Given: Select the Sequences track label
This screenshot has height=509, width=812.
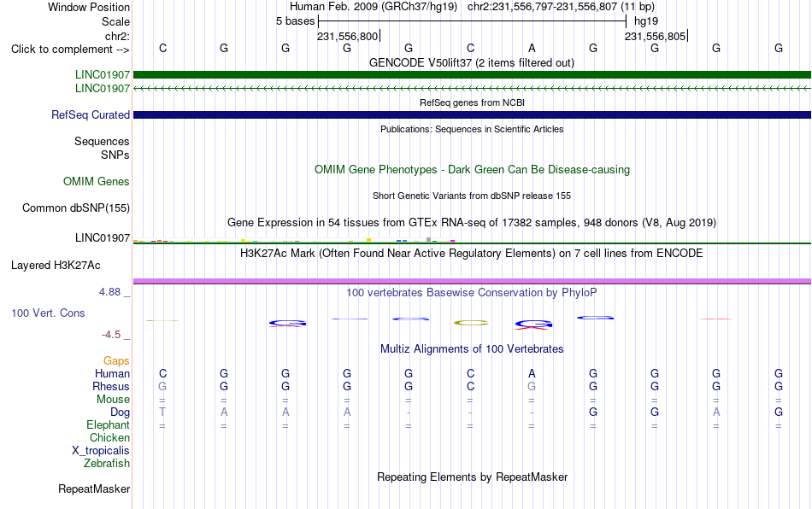Looking at the screenshot, I should (102, 141).
